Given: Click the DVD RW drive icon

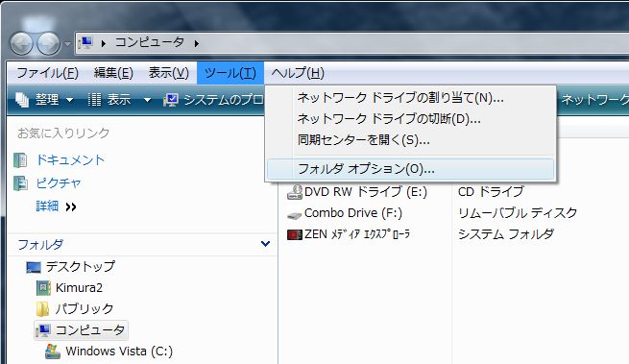Looking at the screenshot, I should click(295, 192).
